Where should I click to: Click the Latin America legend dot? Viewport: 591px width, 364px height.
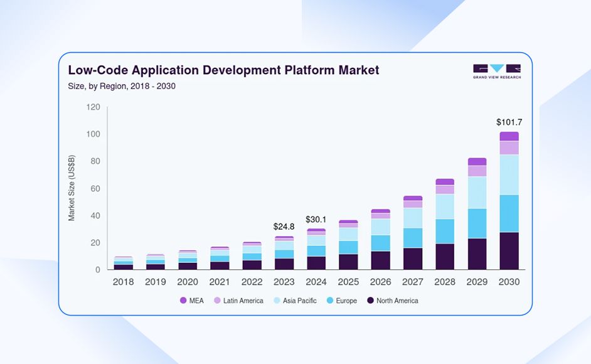217,301
